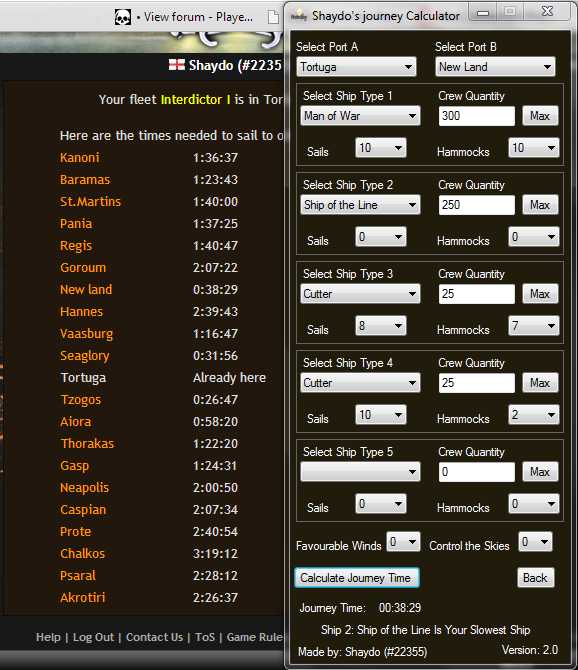
Task: Open the Select Port B dropdown
Action: [495, 67]
